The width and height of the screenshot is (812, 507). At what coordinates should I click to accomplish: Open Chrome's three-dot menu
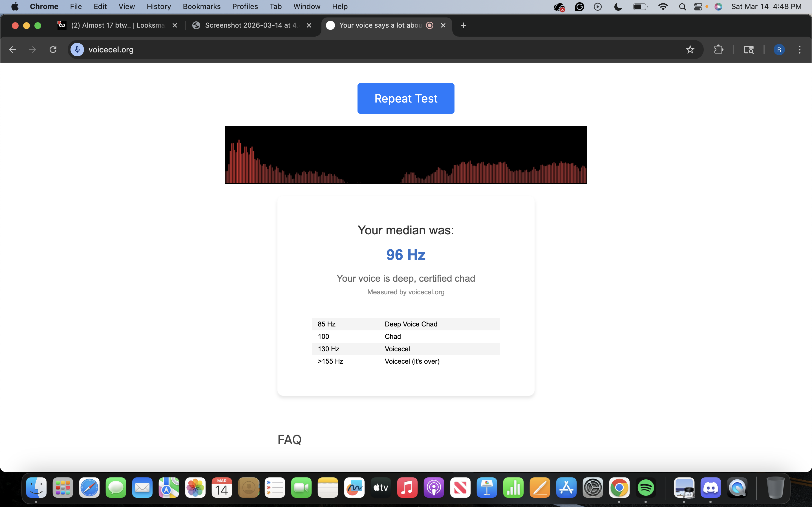tap(799, 50)
